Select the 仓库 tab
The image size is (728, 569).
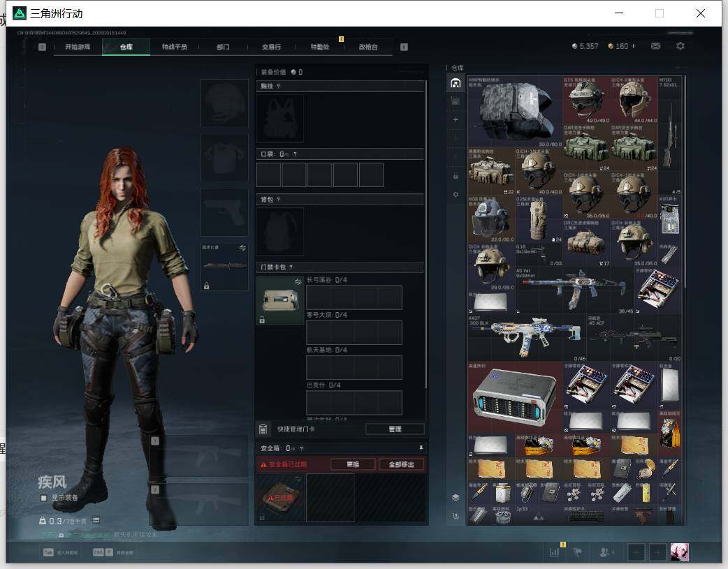pos(126,47)
